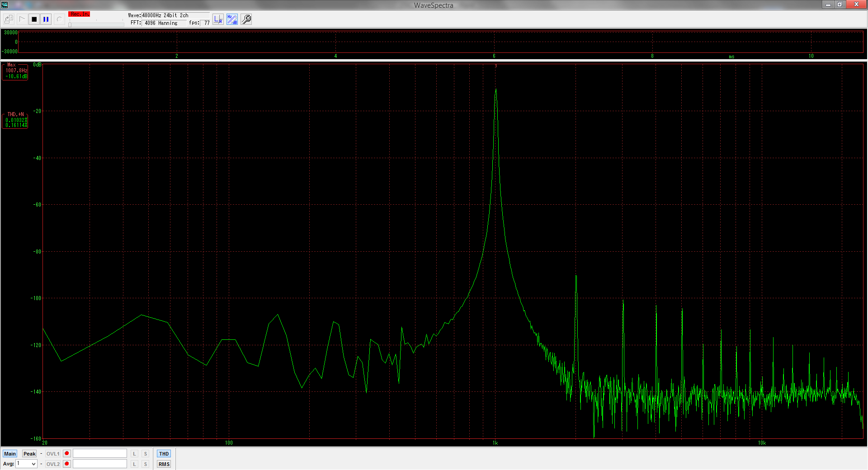
Task: Click the ms unit label on waveform axis
Action: pyautogui.click(x=731, y=57)
